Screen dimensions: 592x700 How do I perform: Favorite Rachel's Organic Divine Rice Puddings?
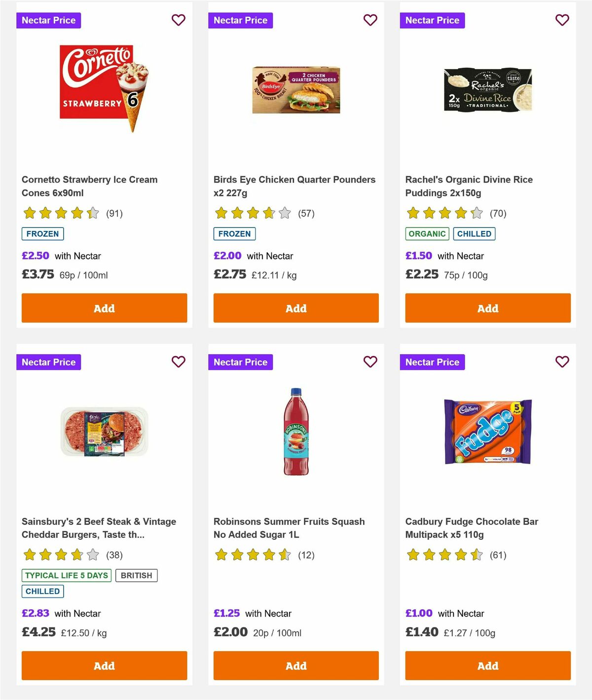point(562,20)
